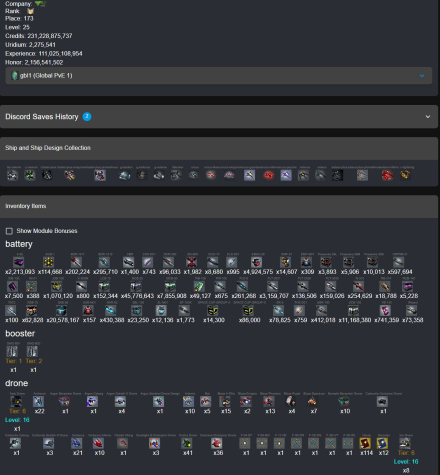Select the Tier 2 booster icon
This screenshot has height=475, width=440.
click(x=32, y=351)
